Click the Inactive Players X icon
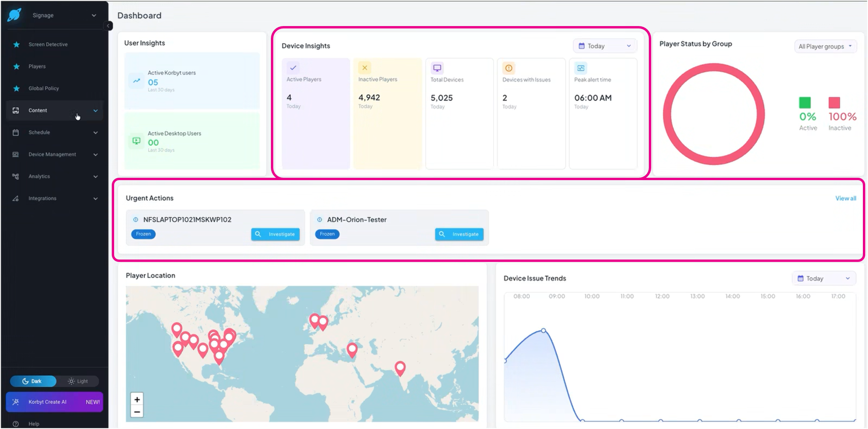Screen dimensions: 868x429 click(x=364, y=68)
